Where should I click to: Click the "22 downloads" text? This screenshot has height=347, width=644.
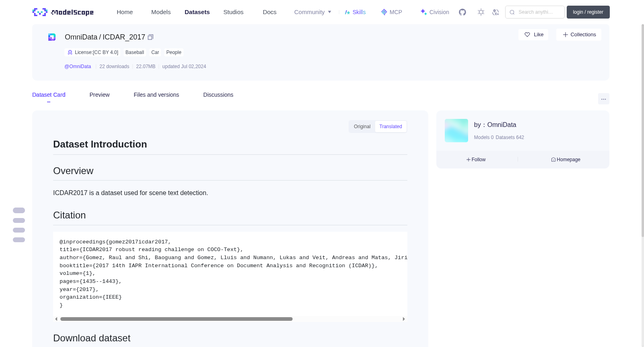(114, 66)
